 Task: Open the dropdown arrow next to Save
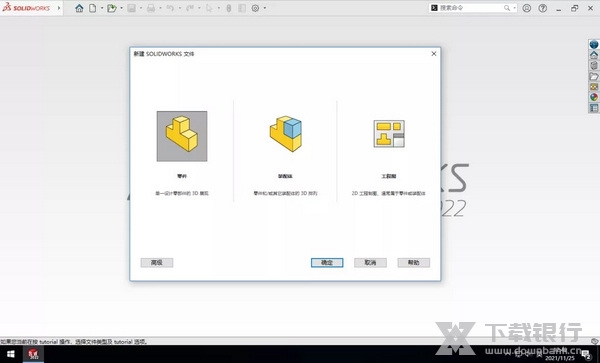click(x=141, y=8)
